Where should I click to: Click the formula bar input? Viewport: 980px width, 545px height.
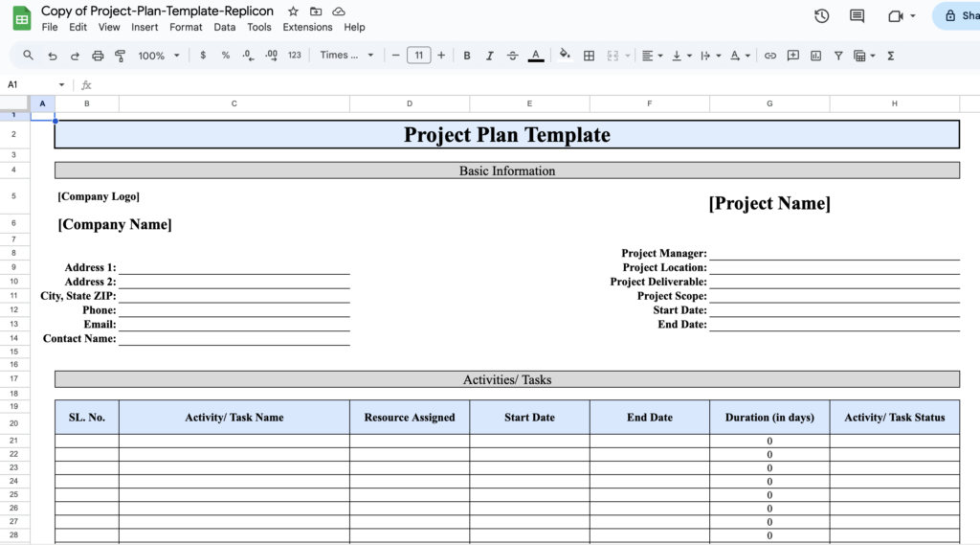click(538, 84)
